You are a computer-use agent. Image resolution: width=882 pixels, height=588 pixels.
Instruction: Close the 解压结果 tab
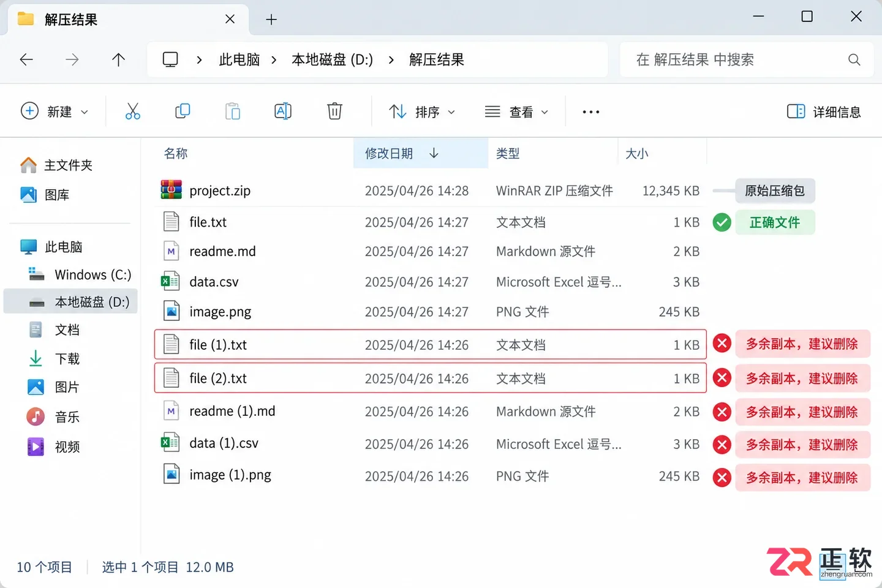(x=230, y=19)
